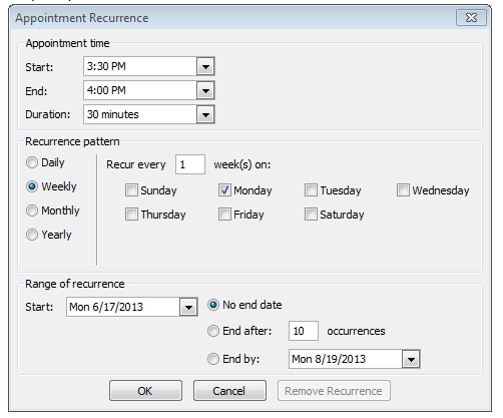Confirm with the OK button

[x=145, y=391]
